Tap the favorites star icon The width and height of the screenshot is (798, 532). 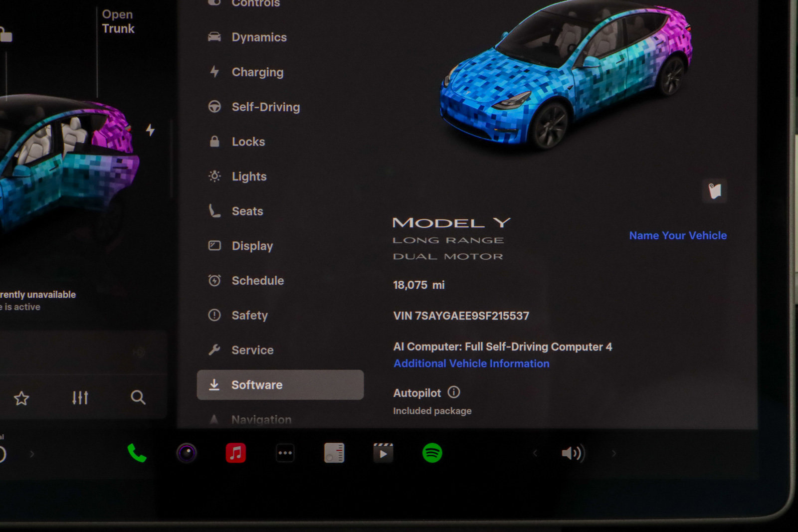(21, 398)
